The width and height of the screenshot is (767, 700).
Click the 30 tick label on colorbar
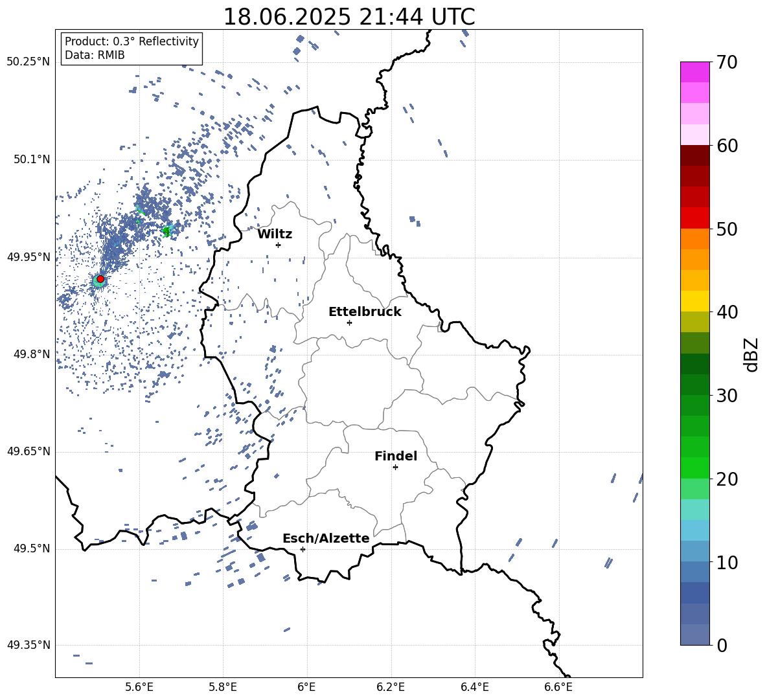(727, 396)
